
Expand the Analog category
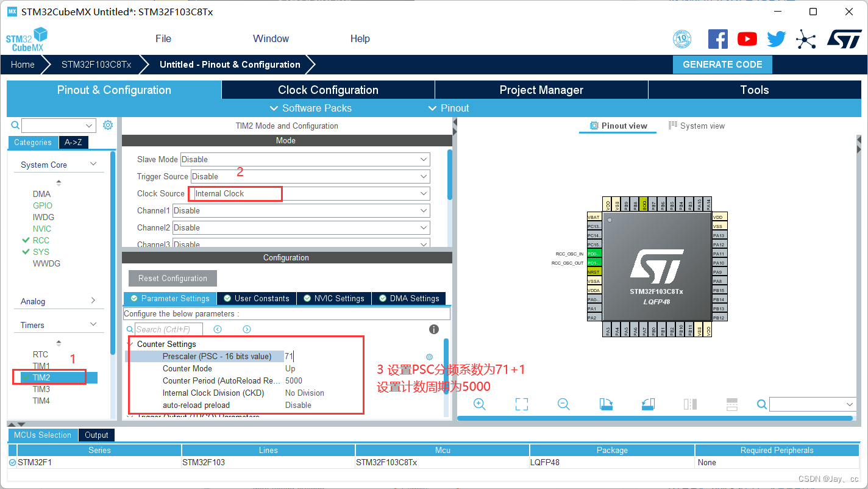(93, 301)
